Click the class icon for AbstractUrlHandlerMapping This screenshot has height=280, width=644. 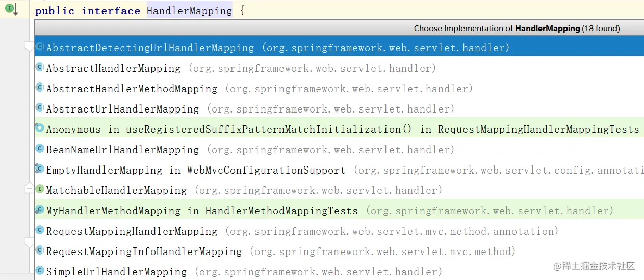[x=40, y=108]
